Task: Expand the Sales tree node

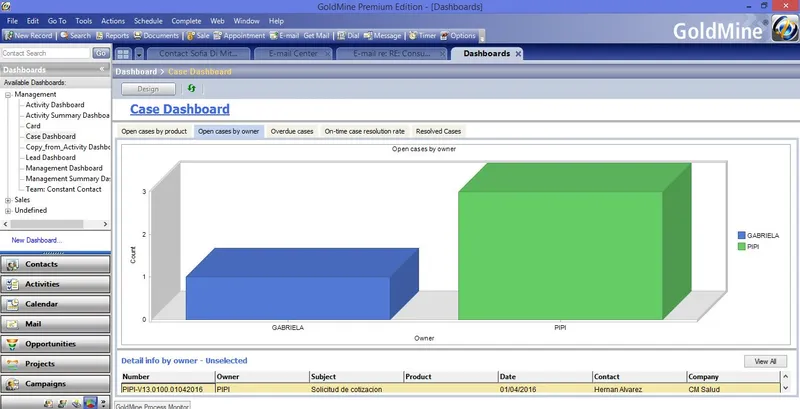Action: (x=8, y=200)
